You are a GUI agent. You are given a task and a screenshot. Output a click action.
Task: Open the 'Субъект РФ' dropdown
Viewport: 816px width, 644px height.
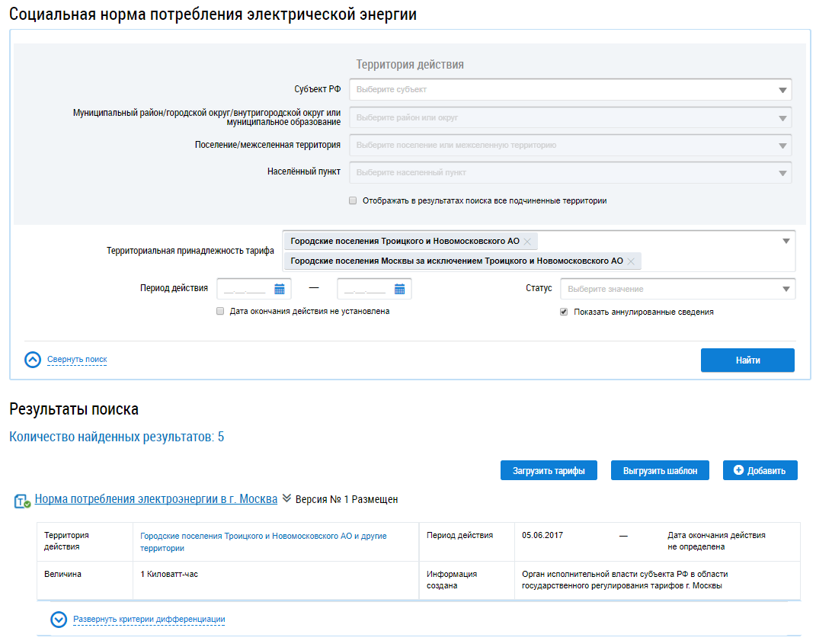[570, 90]
